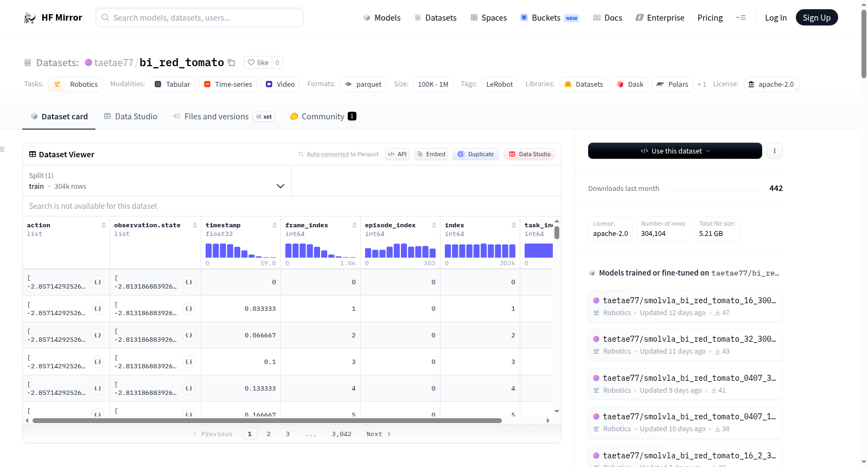Open the Community tab

click(x=323, y=116)
